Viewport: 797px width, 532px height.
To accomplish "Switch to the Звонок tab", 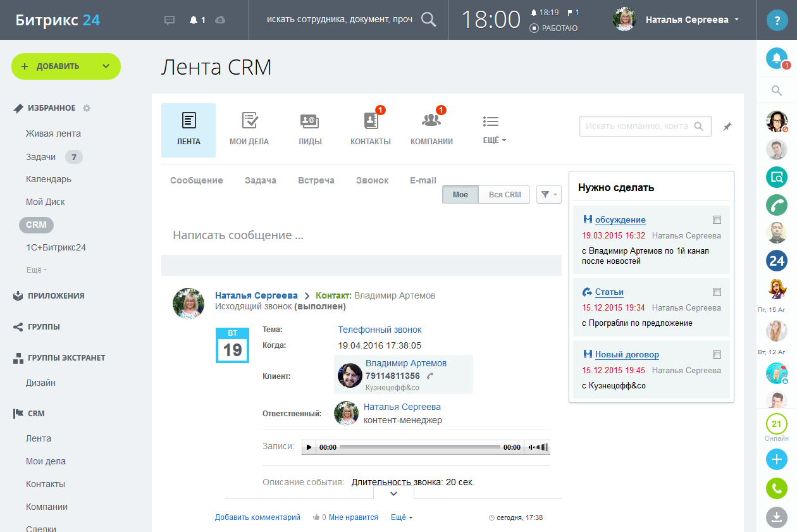I will point(373,180).
